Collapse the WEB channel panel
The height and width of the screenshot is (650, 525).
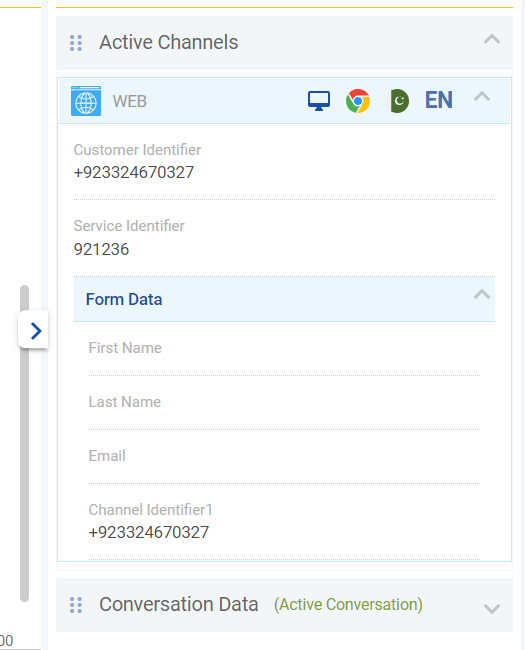pyautogui.click(x=482, y=97)
